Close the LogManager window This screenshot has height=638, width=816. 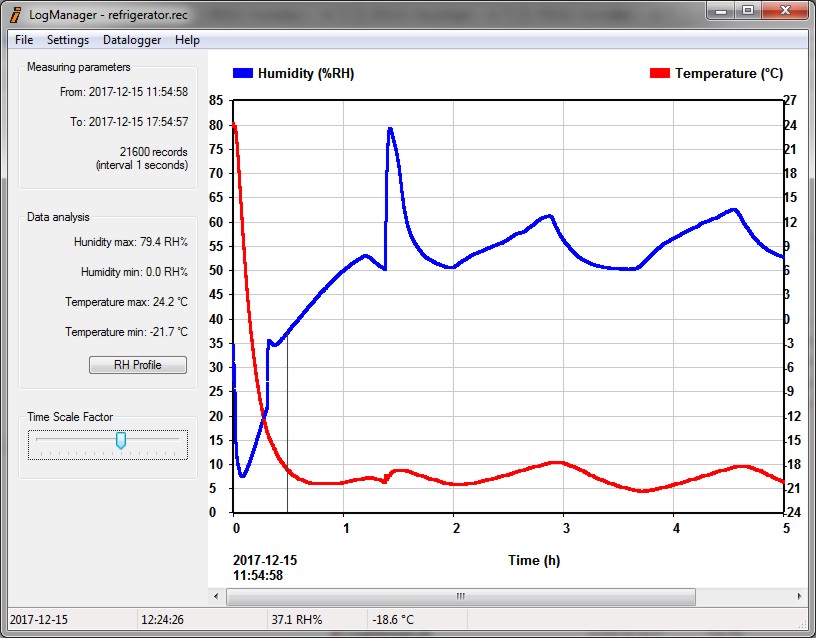point(782,10)
